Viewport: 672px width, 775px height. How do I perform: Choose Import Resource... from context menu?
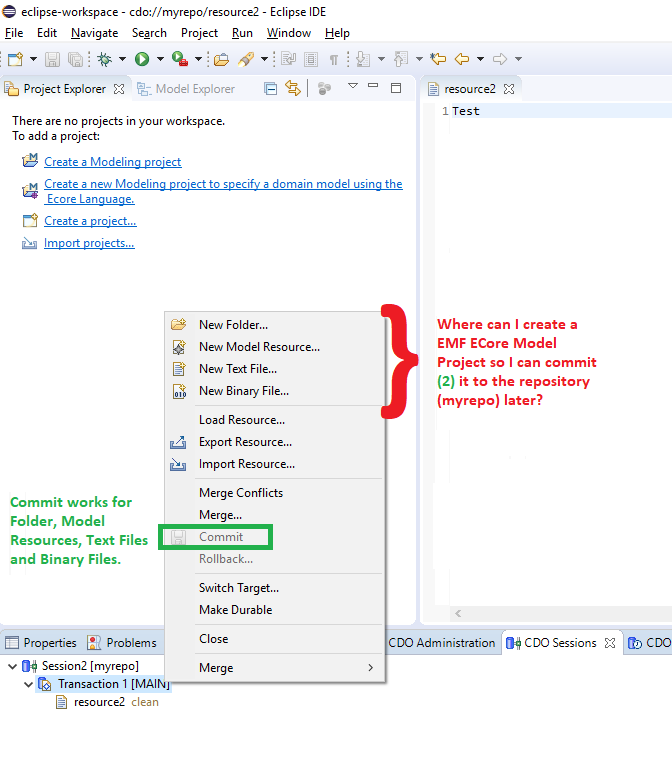pyautogui.click(x=275, y=464)
